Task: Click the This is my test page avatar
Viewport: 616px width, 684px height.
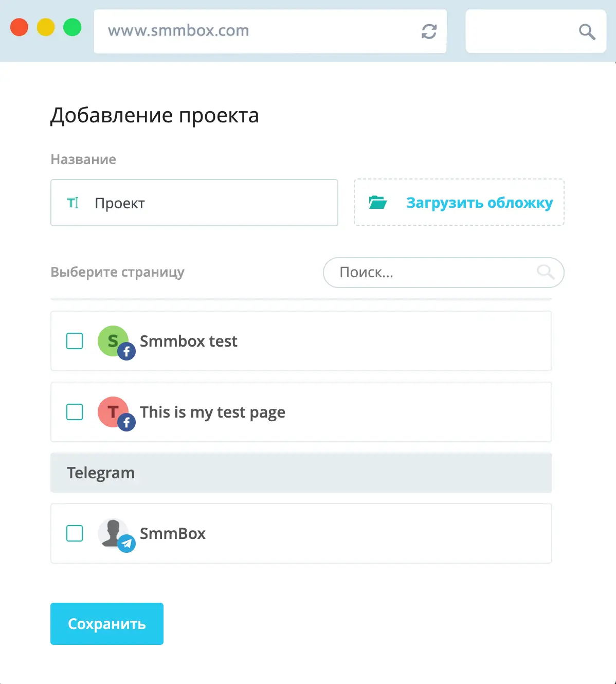Action: (x=113, y=411)
